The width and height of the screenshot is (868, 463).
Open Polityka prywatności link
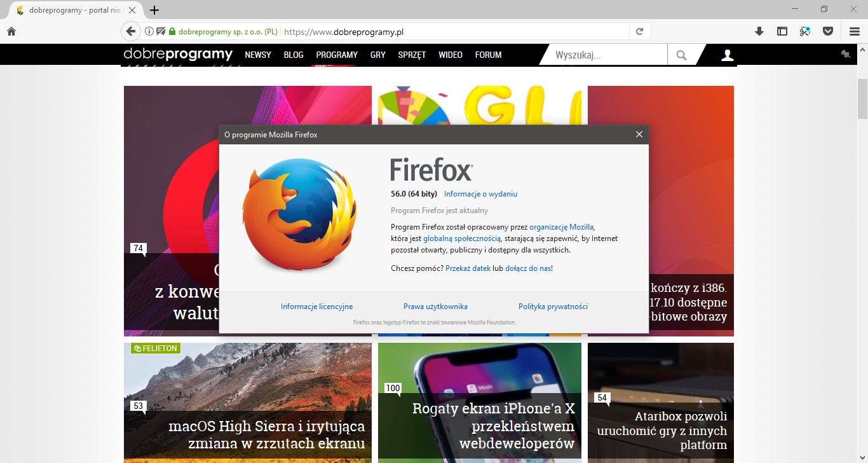553,307
